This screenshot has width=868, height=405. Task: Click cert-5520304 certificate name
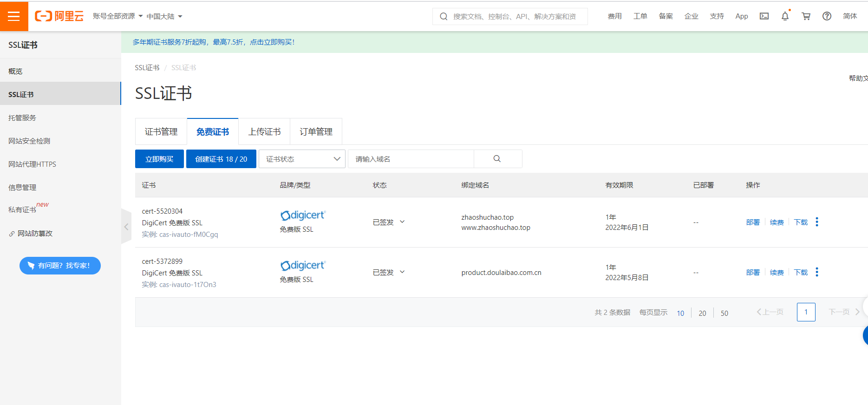tap(162, 211)
